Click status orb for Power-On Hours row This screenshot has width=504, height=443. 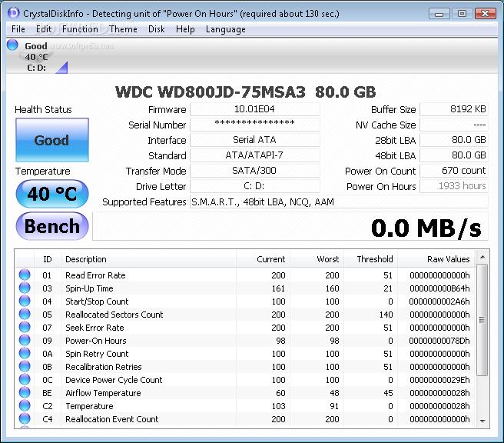coord(25,341)
